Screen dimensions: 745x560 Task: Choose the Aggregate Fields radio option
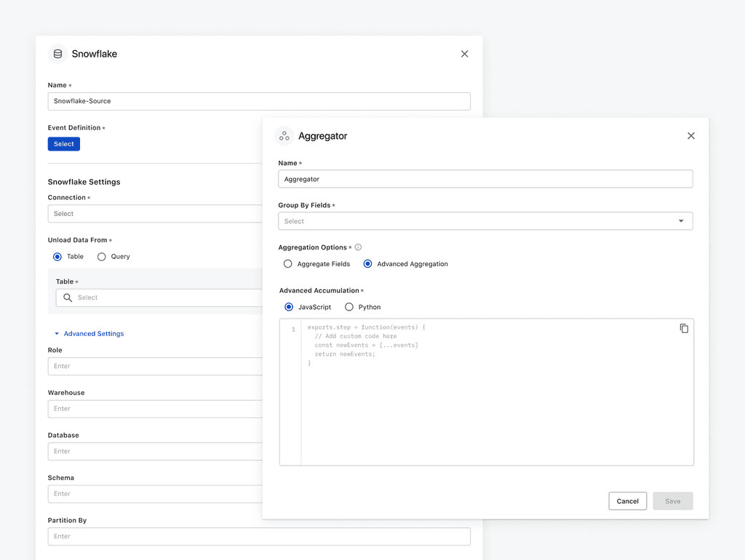[x=288, y=263]
